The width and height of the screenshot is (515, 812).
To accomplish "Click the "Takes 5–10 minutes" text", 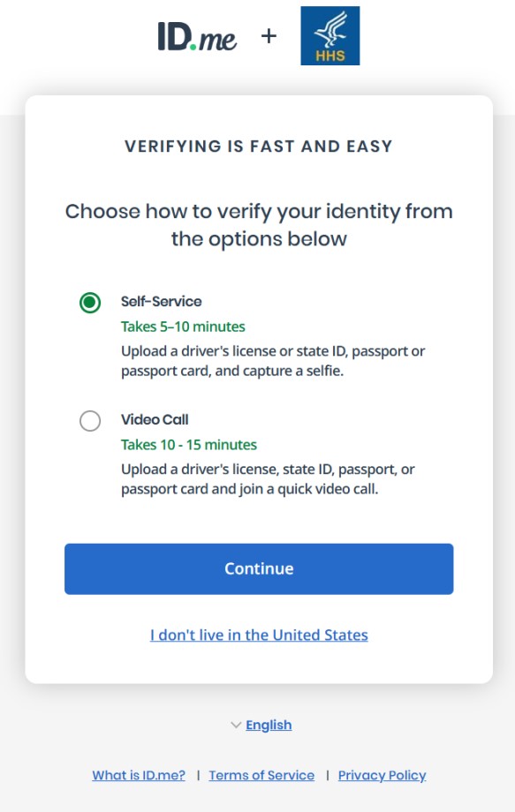I will click(184, 327).
